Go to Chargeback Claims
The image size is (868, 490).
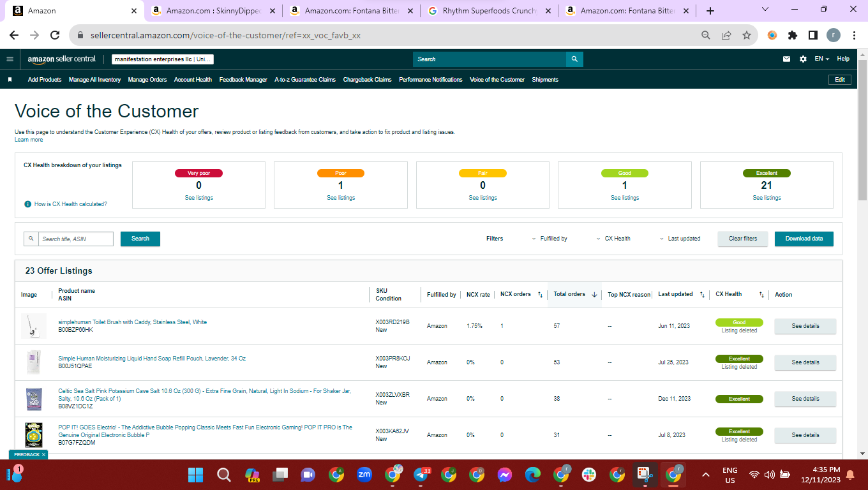coord(367,80)
